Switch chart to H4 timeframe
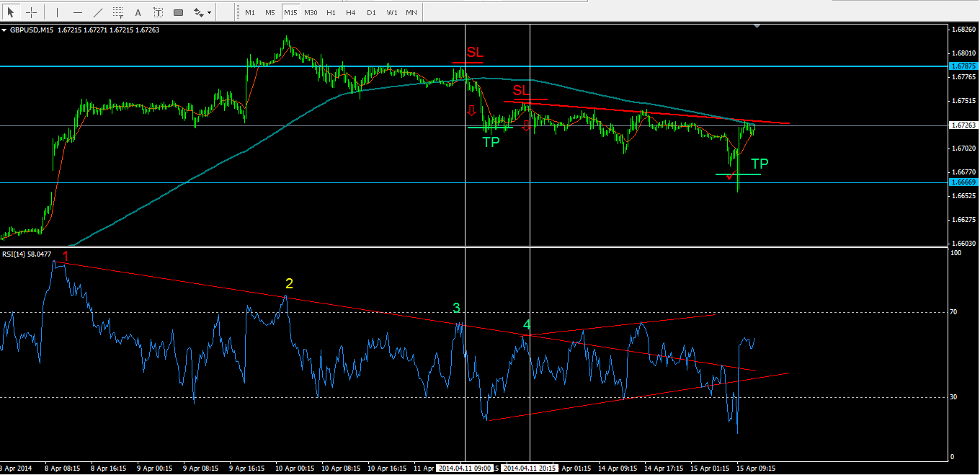The width and height of the screenshot is (980, 475). coord(351,12)
